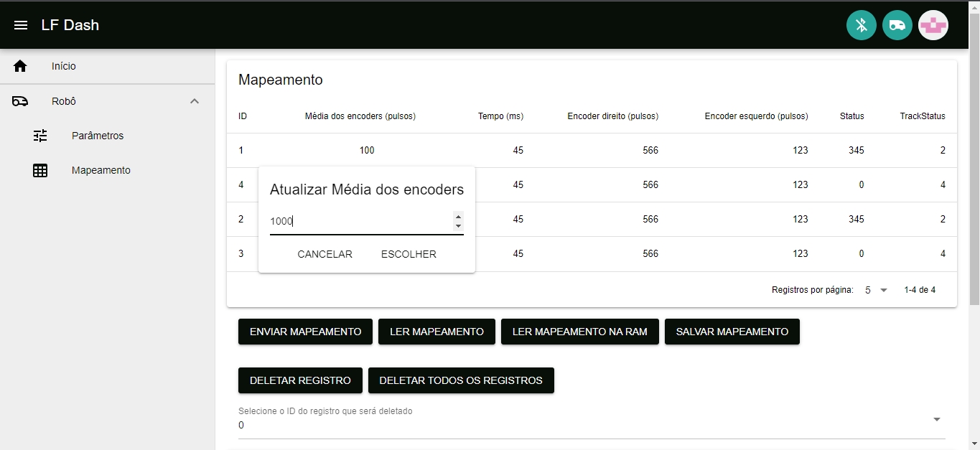Image resolution: width=980 pixels, height=450 pixels.
Task: Select Início in the sidebar
Action: coord(64,66)
